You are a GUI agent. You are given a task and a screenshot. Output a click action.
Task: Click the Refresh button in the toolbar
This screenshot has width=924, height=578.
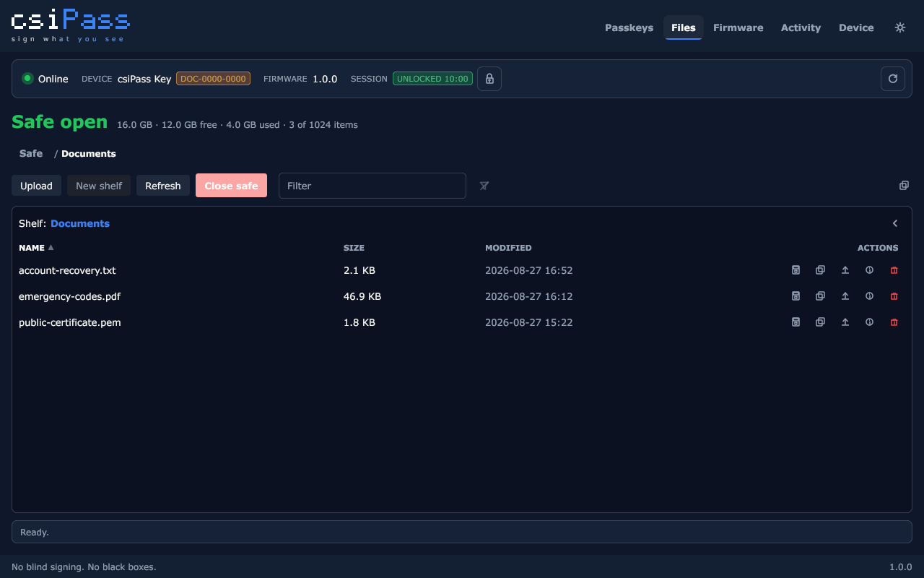pyautogui.click(x=163, y=186)
